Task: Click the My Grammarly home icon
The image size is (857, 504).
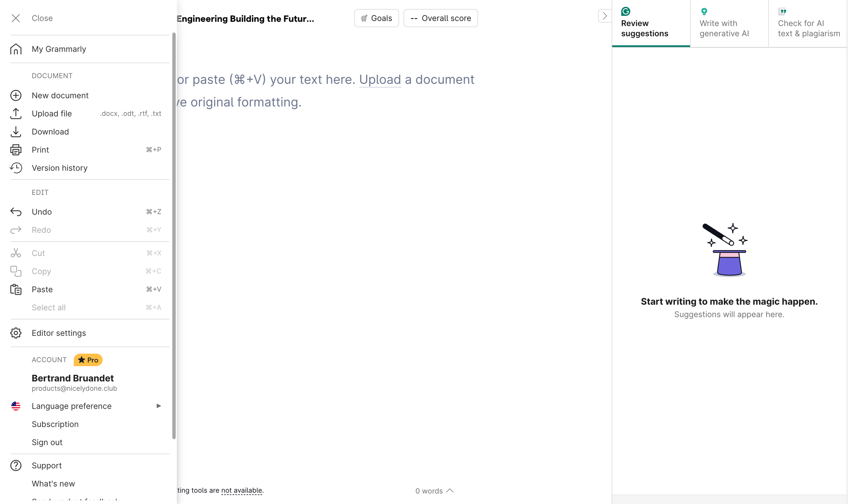Action: pyautogui.click(x=16, y=49)
